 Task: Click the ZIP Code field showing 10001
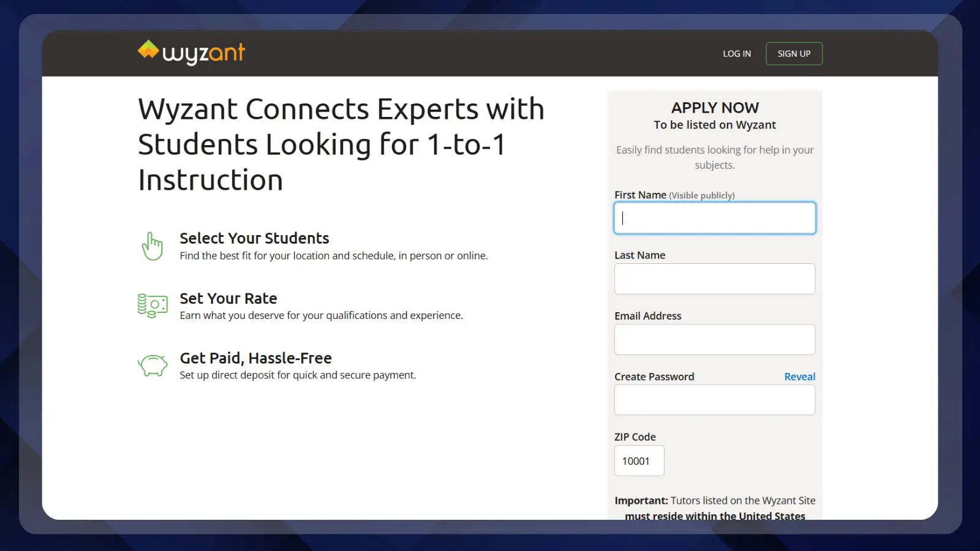tap(639, 460)
